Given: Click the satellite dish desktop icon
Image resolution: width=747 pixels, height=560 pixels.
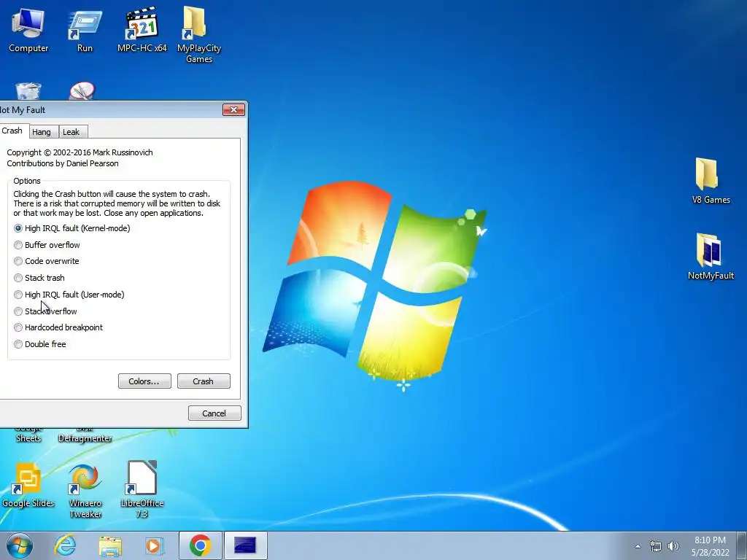Looking at the screenshot, I should [82, 91].
